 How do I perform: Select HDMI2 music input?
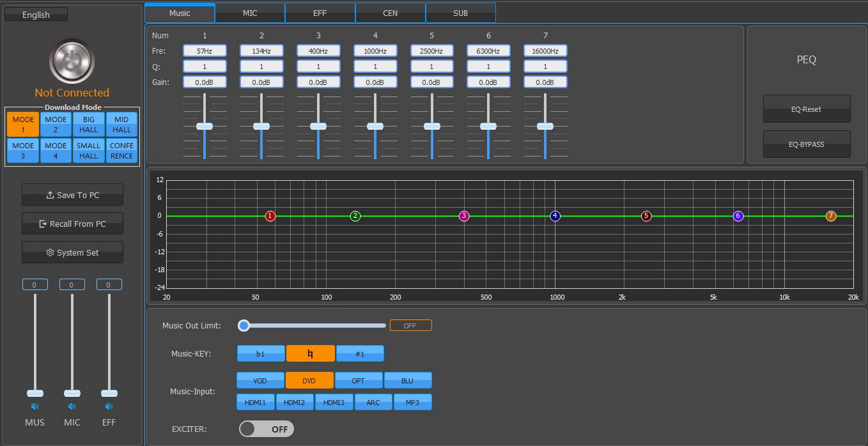(x=295, y=402)
